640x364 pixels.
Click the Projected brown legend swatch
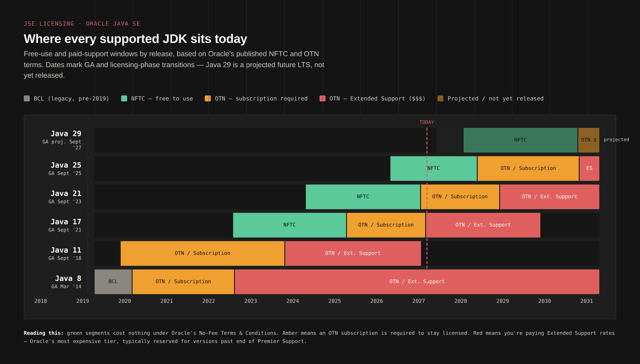point(440,98)
